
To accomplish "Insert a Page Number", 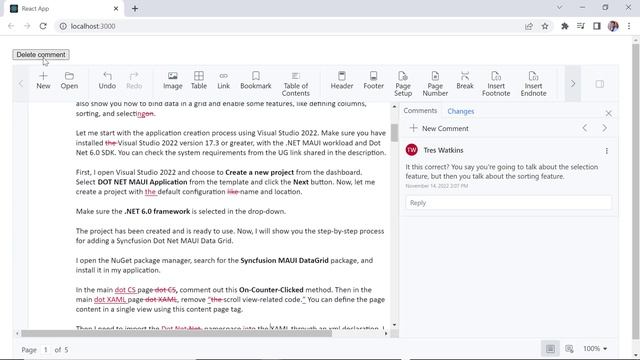I will [x=435, y=84].
